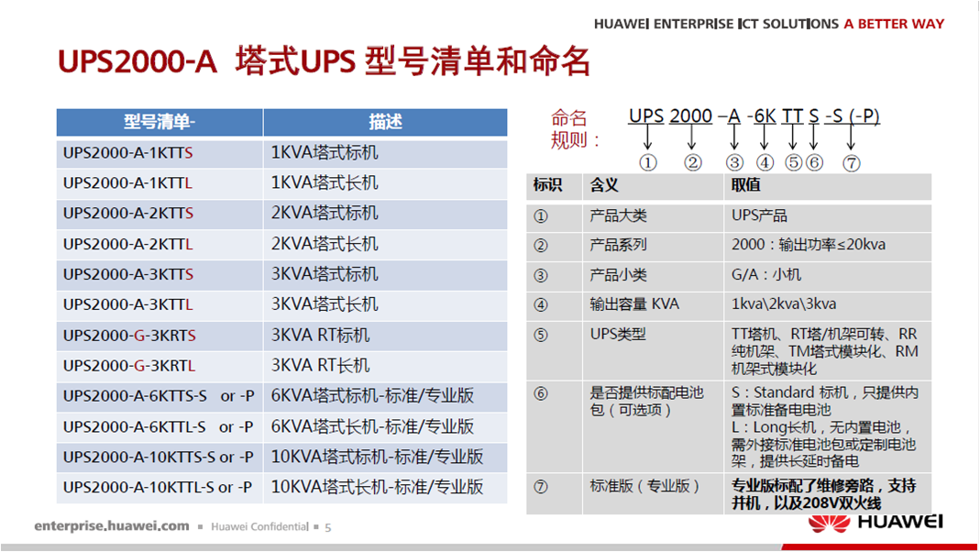
Task: Select the UPS2000-G-3KRTS model cell
Action: pos(129,336)
